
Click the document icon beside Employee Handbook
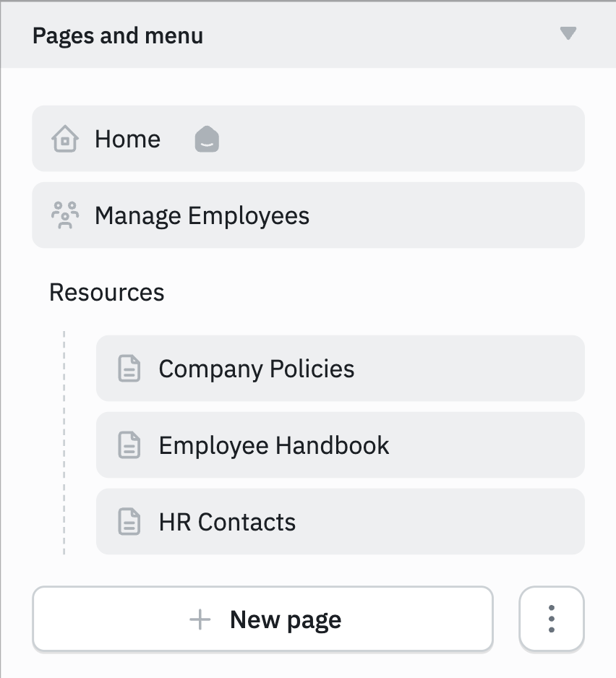click(129, 445)
